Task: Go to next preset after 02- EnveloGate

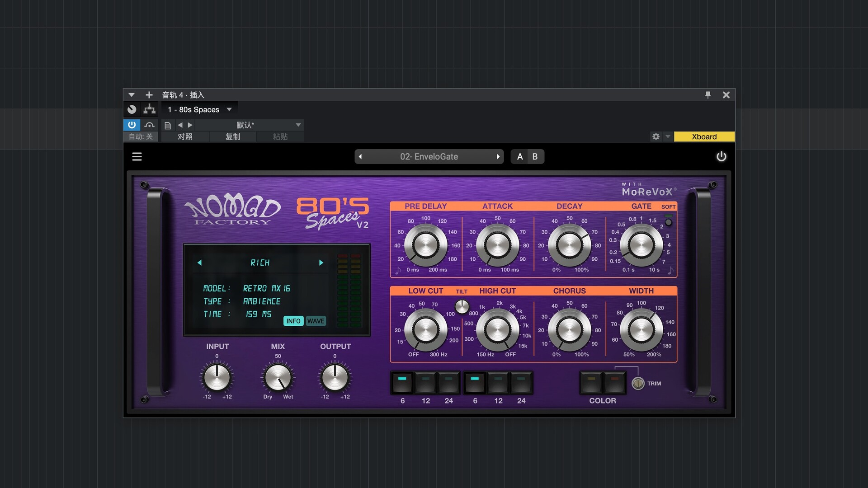Action: (x=498, y=157)
